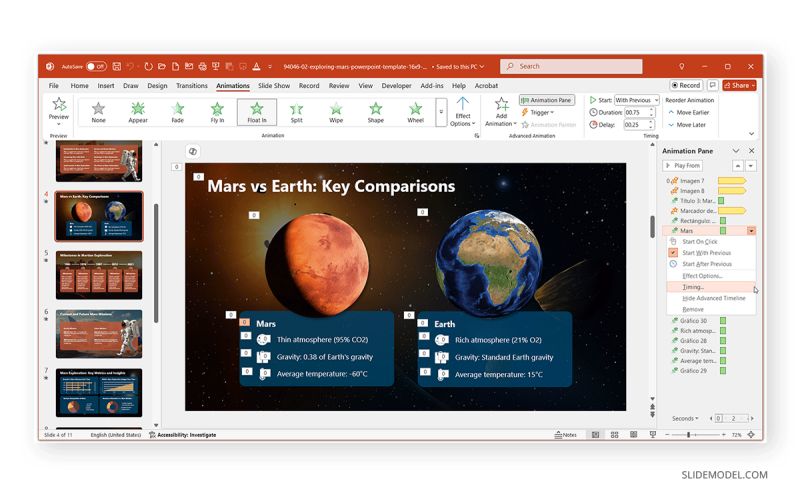Open the Add Animation dropdown
Image resolution: width=800 pixels, height=495 pixels.
501,112
